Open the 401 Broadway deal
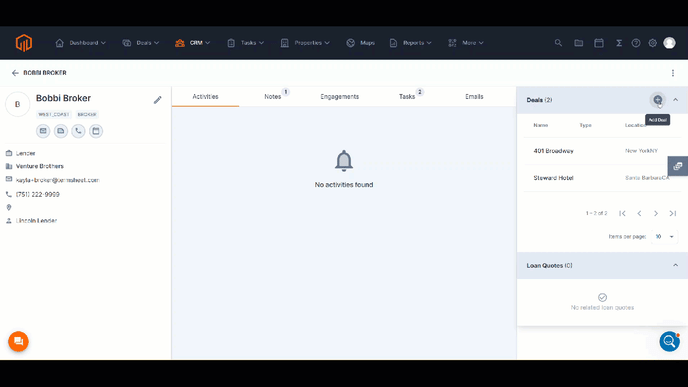The image size is (688, 387). click(x=553, y=151)
